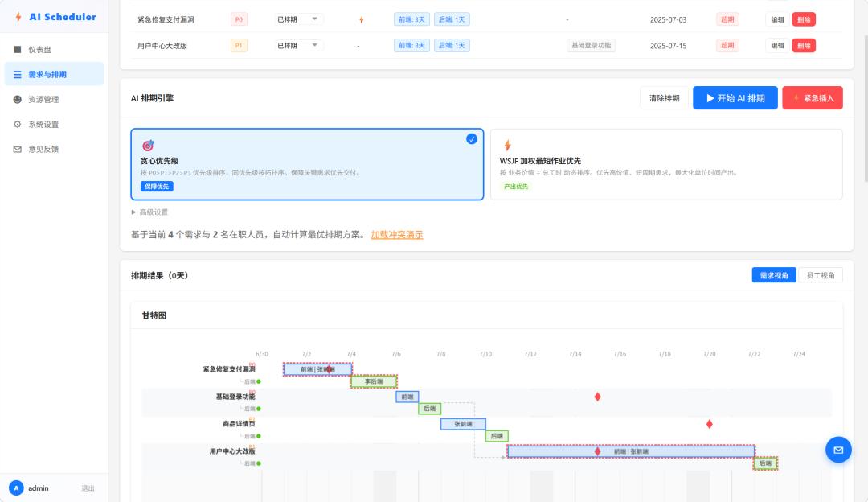Click the 保障优先 tag
The width and height of the screenshot is (868, 502).
tap(157, 187)
